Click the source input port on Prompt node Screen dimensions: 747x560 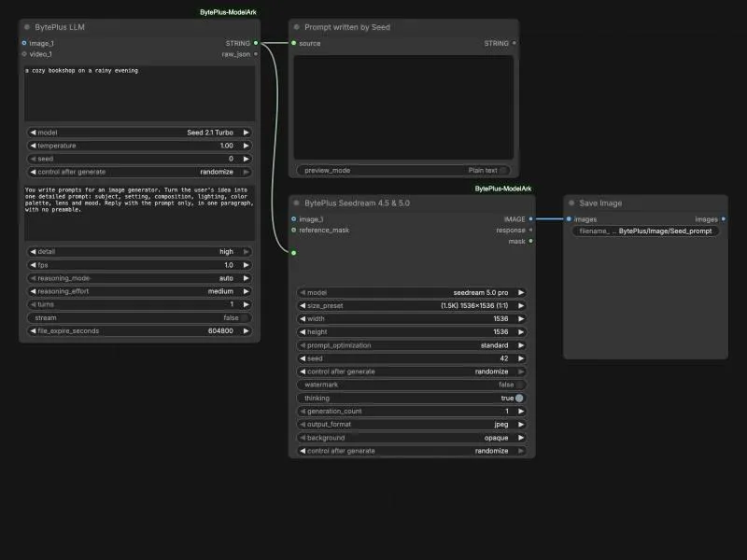294,43
